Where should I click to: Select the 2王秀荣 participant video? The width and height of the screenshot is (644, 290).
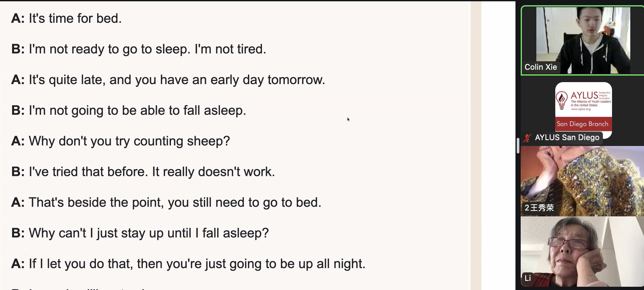click(x=583, y=181)
